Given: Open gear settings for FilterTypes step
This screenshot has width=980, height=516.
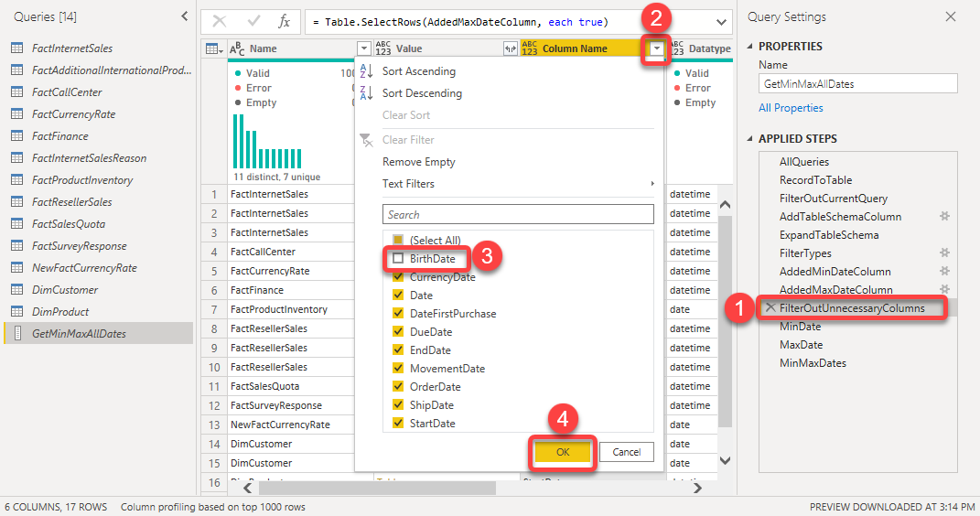Looking at the screenshot, I should [x=944, y=253].
